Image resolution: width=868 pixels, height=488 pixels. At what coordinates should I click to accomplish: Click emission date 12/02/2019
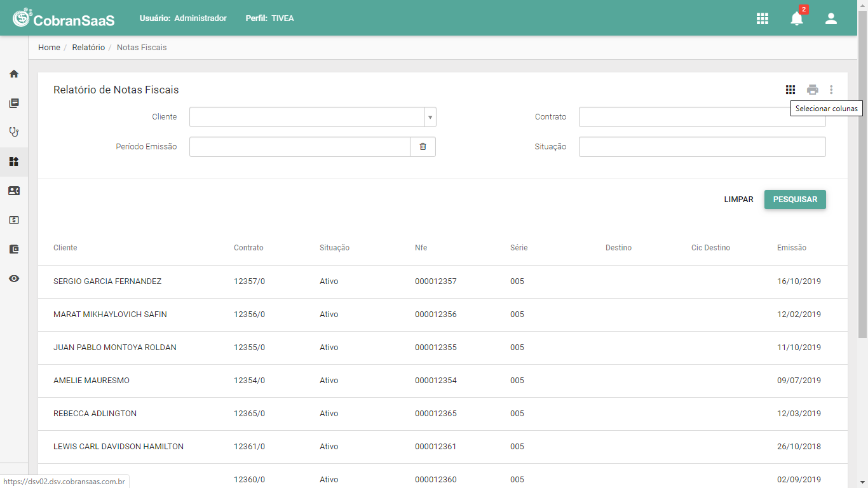click(799, 315)
